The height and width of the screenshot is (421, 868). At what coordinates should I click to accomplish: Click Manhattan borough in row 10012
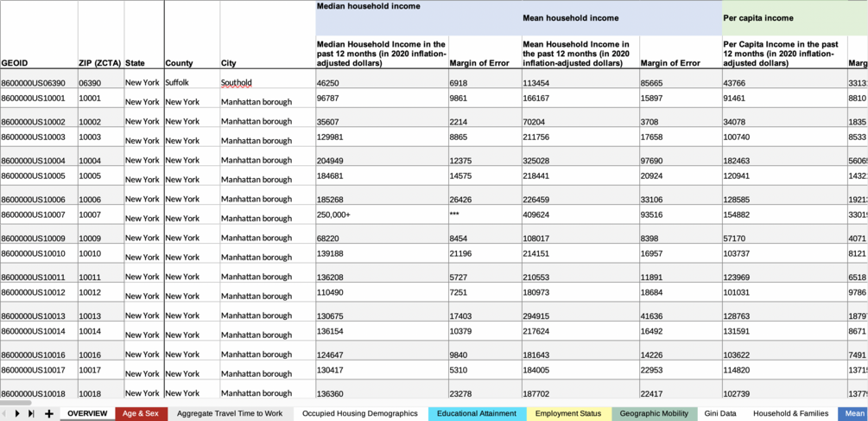point(268,292)
